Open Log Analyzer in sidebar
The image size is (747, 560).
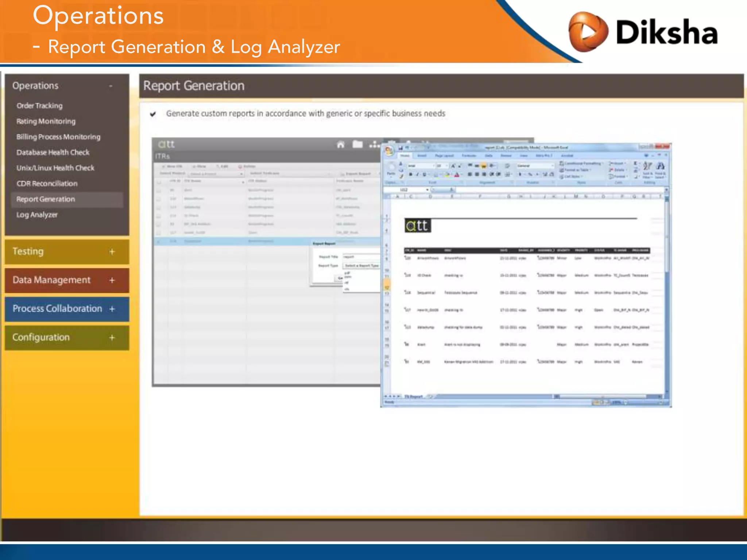pos(37,215)
